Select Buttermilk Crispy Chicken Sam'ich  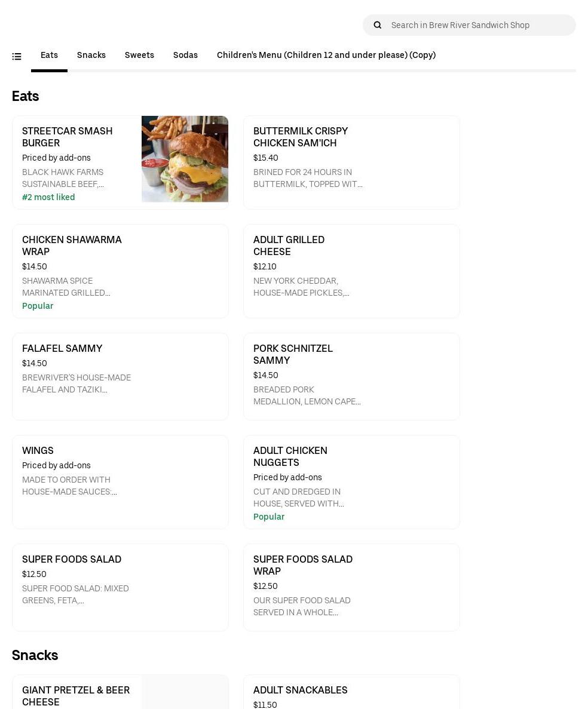pyautogui.click(x=301, y=137)
